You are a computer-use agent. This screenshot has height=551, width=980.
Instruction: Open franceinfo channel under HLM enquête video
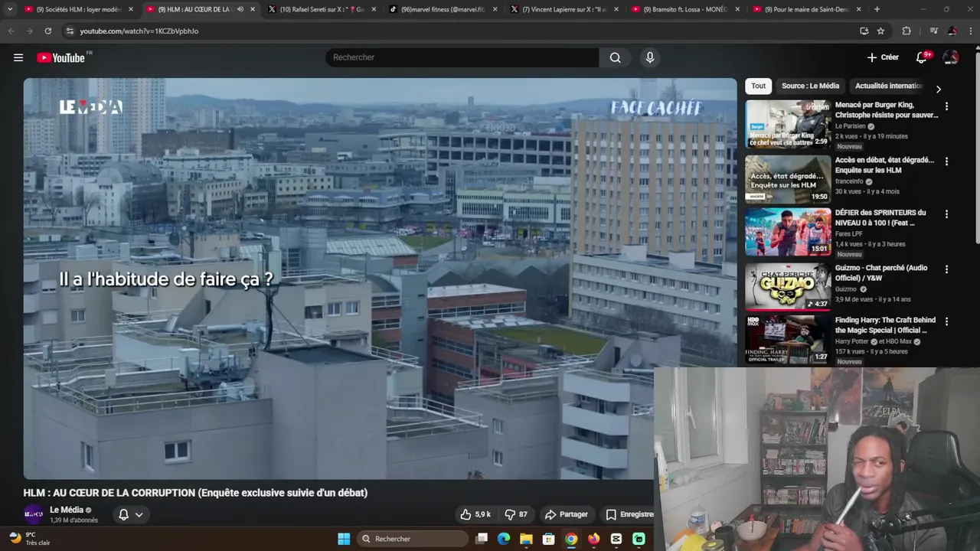click(849, 181)
